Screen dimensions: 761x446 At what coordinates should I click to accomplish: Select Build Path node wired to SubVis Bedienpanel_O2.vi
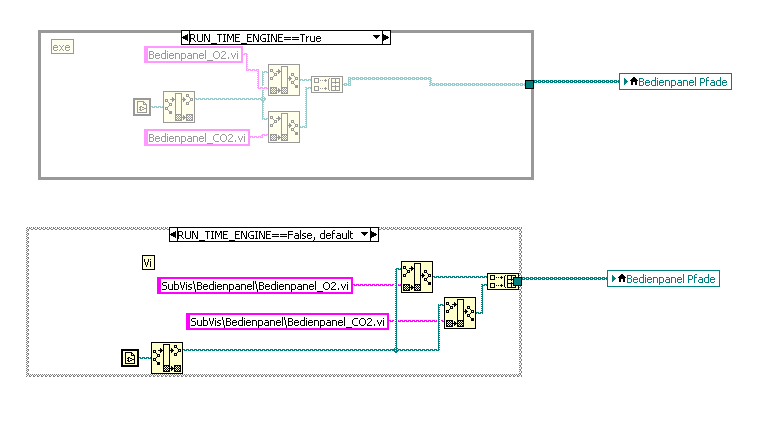click(417, 277)
